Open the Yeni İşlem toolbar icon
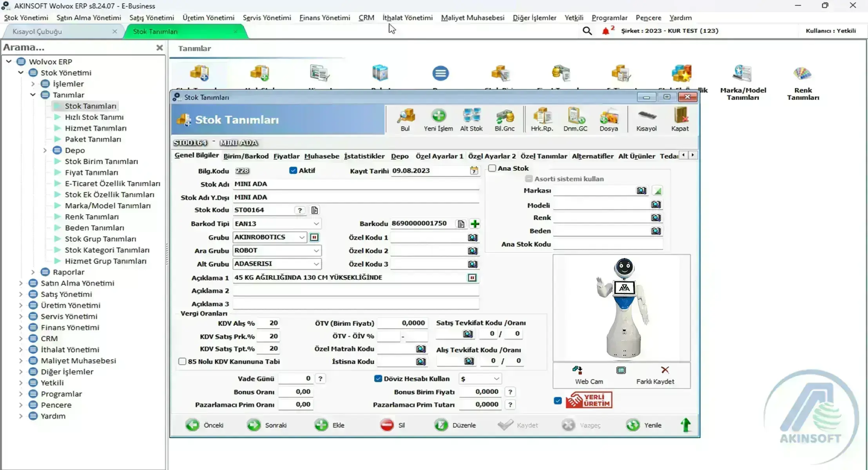The width and height of the screenshot is (868, 470). pos(439,119)
